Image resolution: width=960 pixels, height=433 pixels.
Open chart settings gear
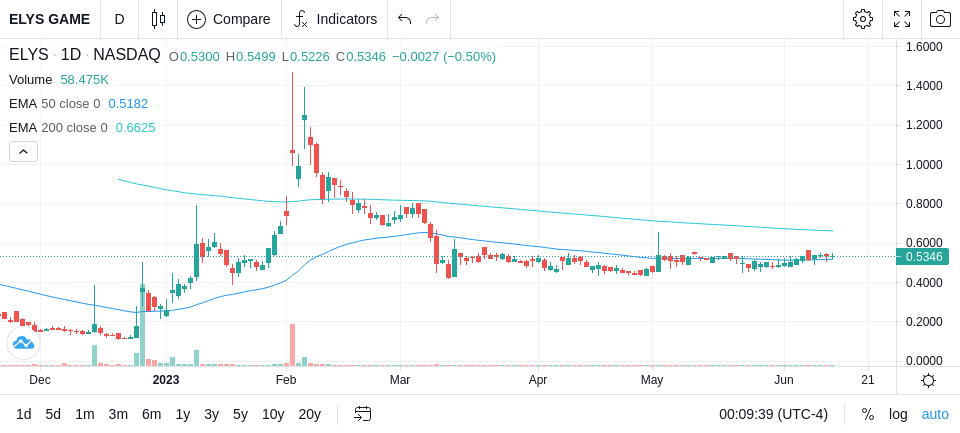point(863,19)
